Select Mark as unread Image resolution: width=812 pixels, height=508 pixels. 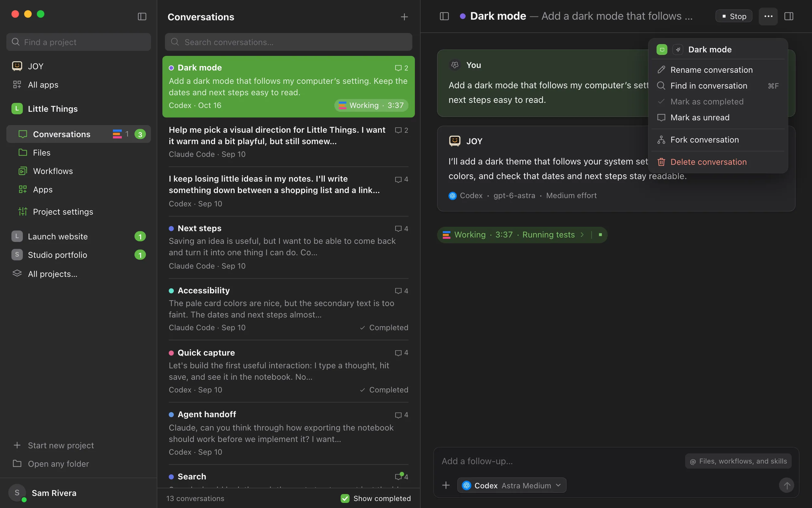[718, 117]
